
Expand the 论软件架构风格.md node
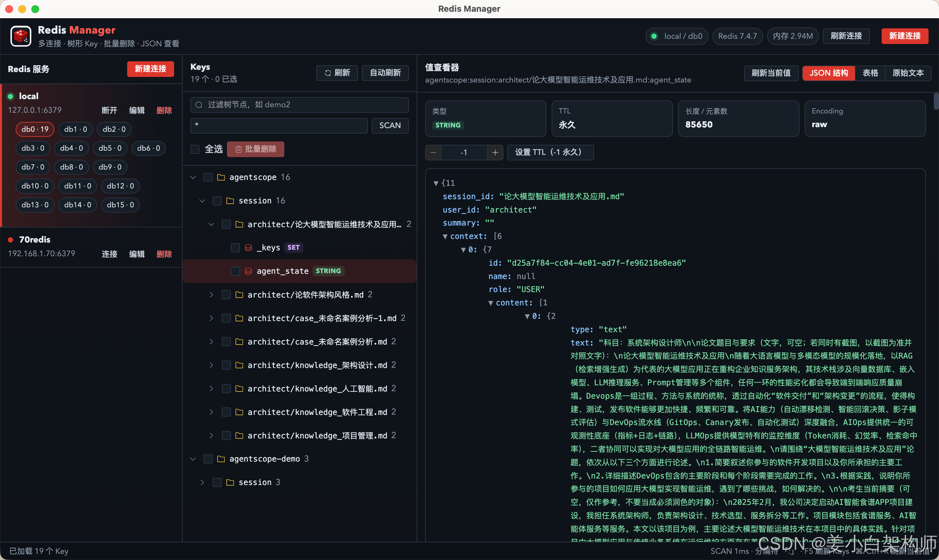coord(211,295)
